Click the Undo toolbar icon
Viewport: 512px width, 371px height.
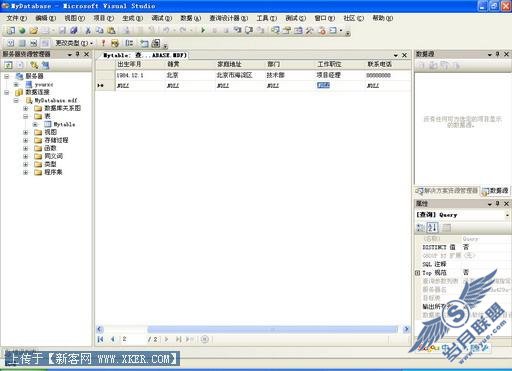coord(166,31)
